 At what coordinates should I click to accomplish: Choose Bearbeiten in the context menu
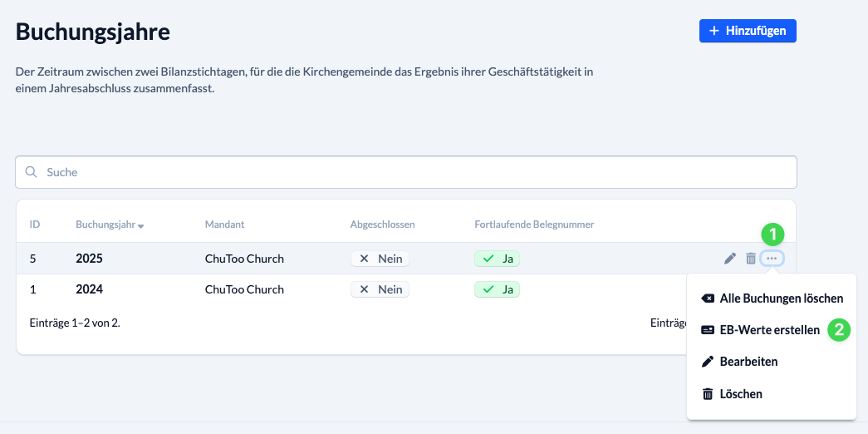pyautogui.click(x=748, y=362)
